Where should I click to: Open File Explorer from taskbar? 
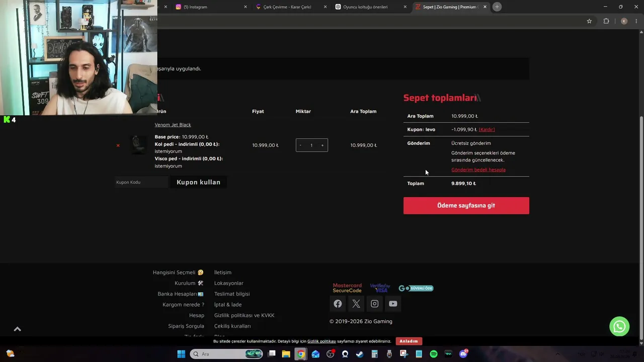click(286, 354)
